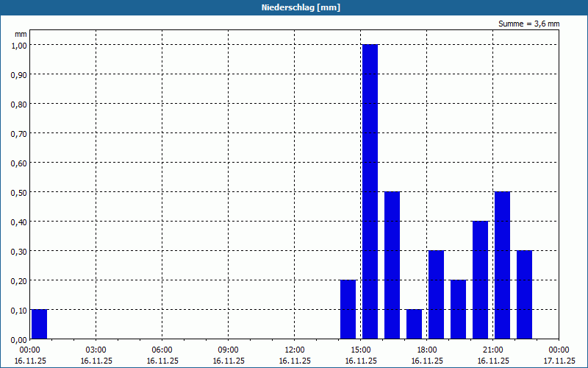The width and height of the screenshot is (588, 368).
Task: Click the 00:00 label above date 17.11.25
Action: [x=559, y=350]
